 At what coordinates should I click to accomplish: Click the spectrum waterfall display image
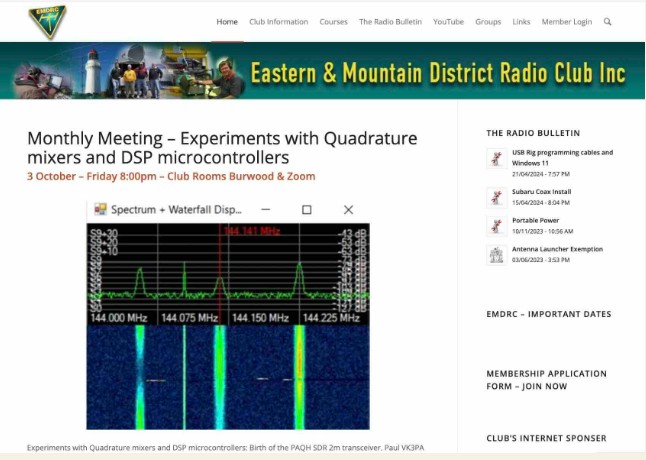pos(227,315)
